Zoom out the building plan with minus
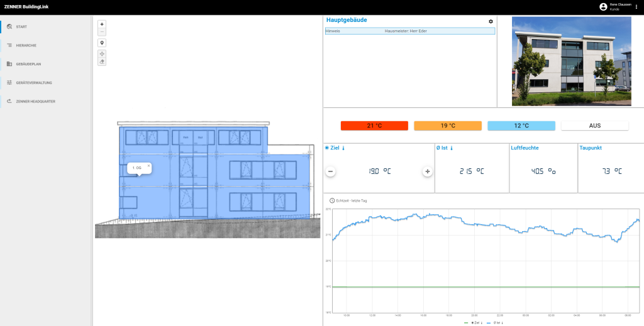 coord(102,32)
